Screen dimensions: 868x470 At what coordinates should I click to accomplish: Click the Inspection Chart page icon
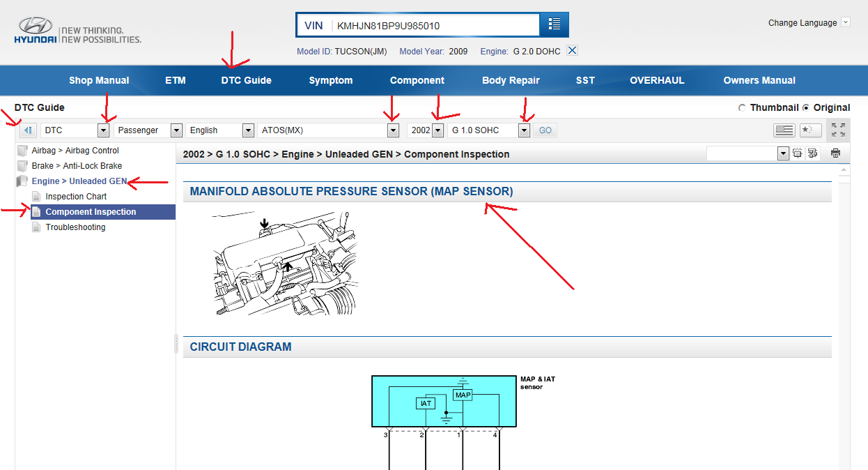click(37, 197)
